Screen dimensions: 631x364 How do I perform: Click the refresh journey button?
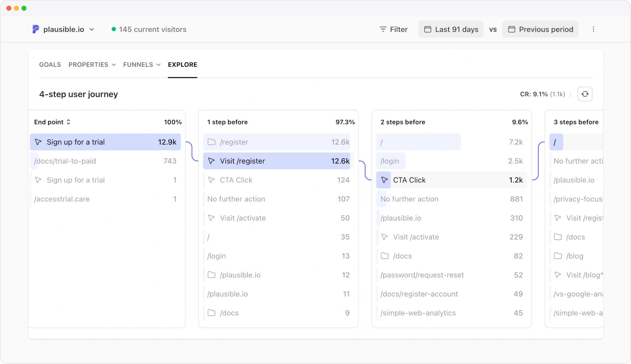coord(585,94)
